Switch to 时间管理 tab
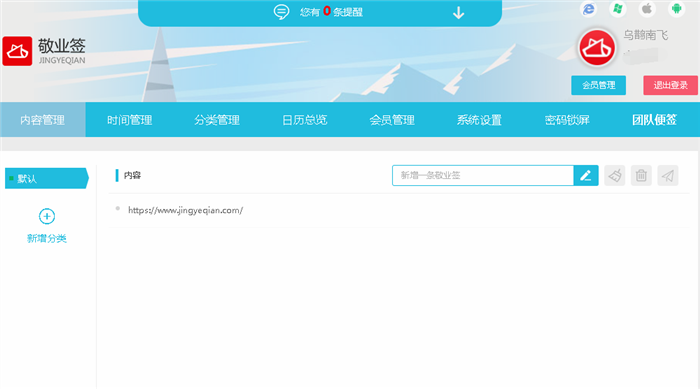700x389 pixels. pos(129,120)
